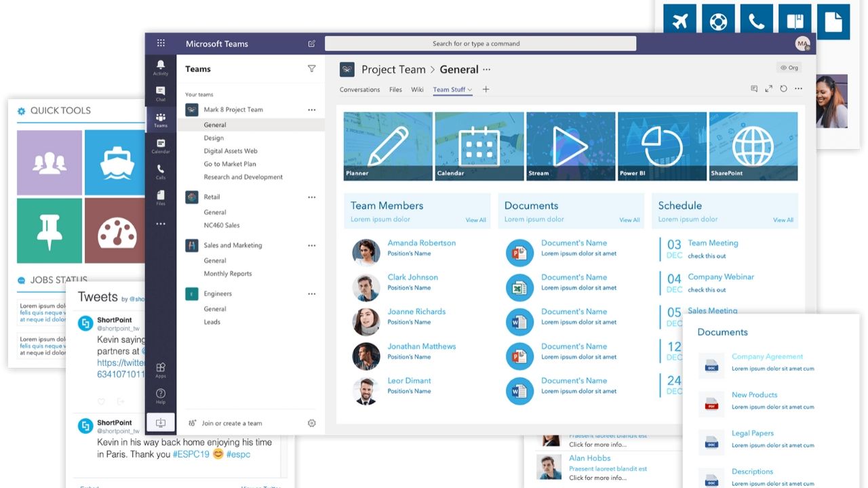This screenshot has width=868, height=488.
Task: Open Retail team more options
Action: pyautogui.click(x=312, y=197)
